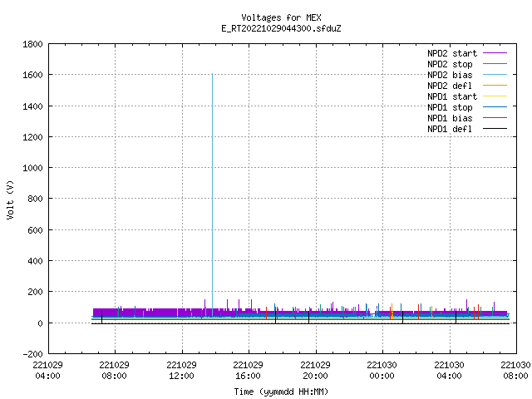This screenshot has height=399, width=532.
Task: Click the chart title "Voltages for MEX"
Action: (281, 17)
